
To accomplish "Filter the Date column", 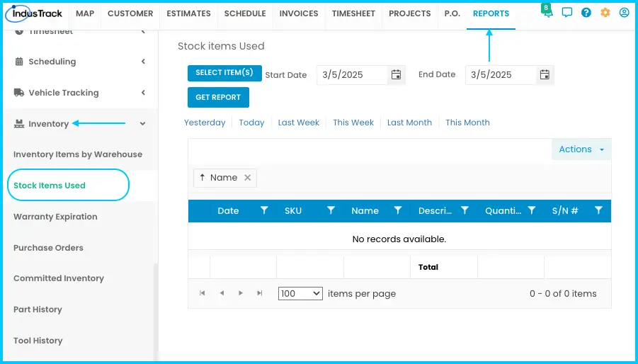I will 264,210.
